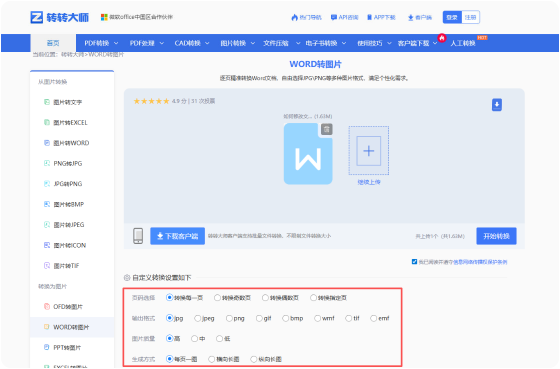
Task: Click the PNG转JPG sidebar icon
Action: point(47,163)
